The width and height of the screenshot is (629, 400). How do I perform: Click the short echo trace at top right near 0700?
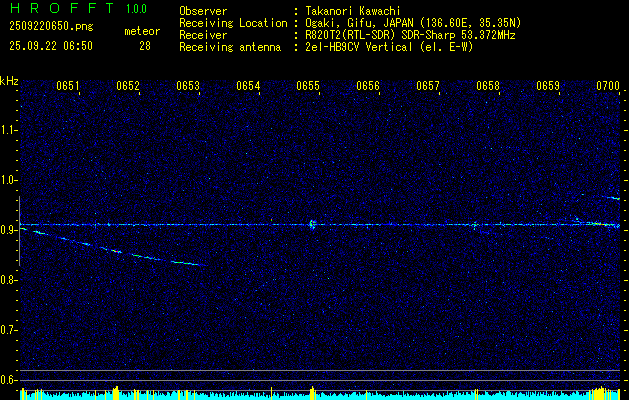point(611,197)
